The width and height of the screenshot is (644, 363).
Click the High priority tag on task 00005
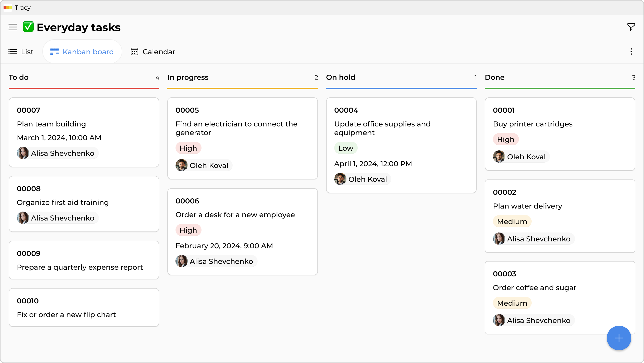pyautogui.click(x=188, y=148)
